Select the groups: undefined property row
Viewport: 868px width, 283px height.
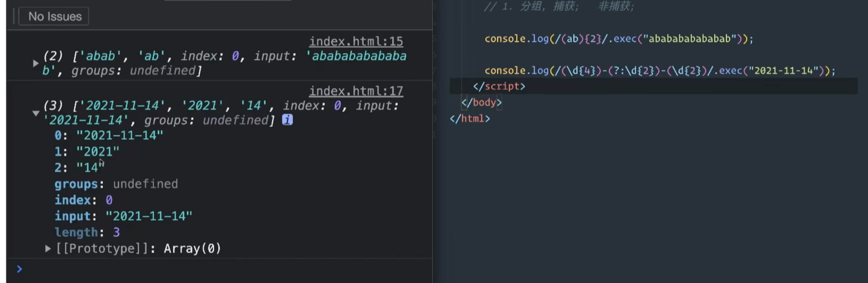coord(116,184)
